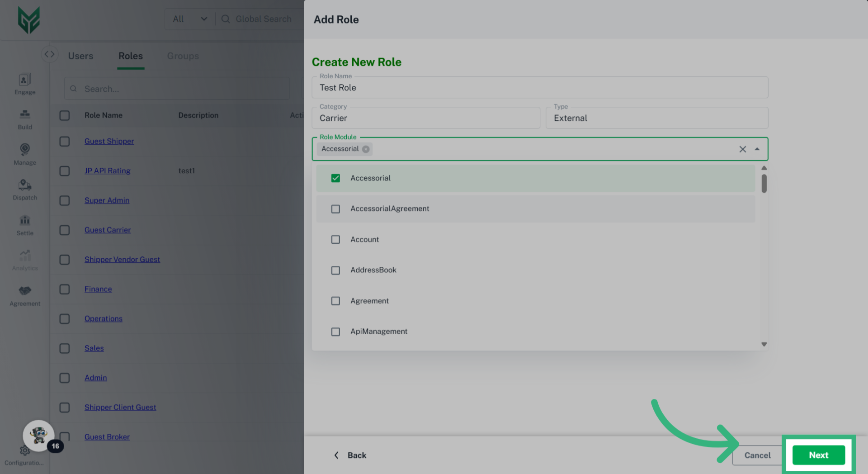
Task: Open the Agreement handshake icon
Action: (x=25, y=291)
